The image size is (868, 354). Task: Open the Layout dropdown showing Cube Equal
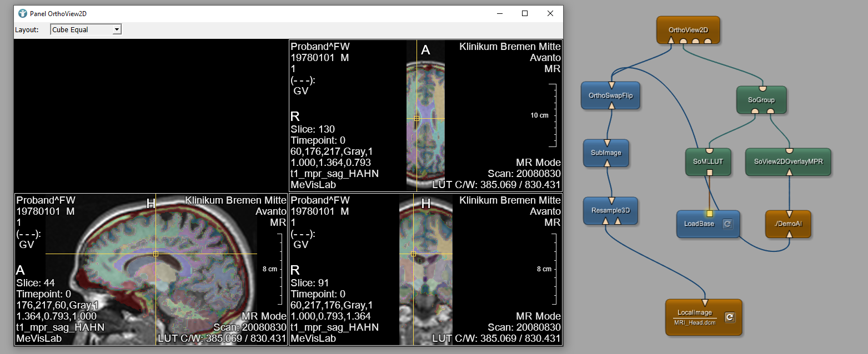tap(86, 29)
